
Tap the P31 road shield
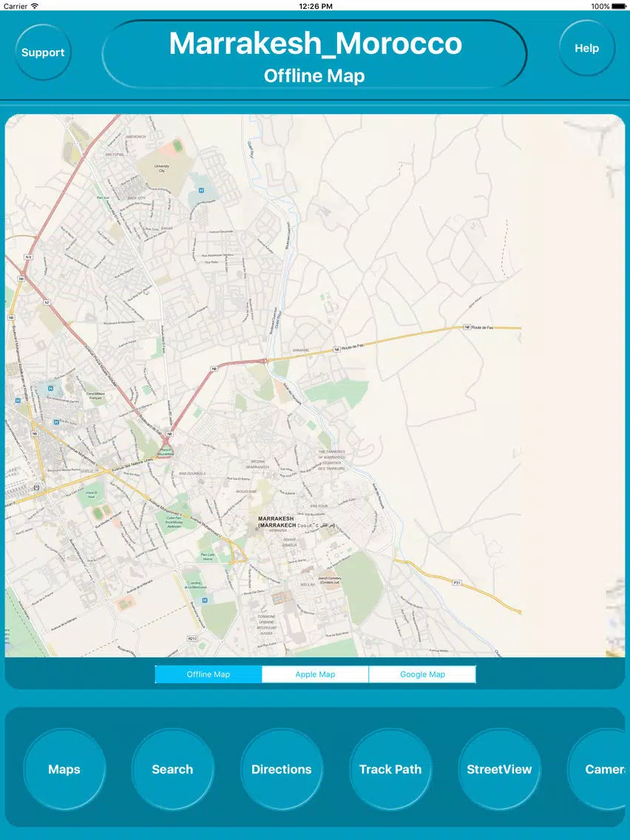coord(456,583)
